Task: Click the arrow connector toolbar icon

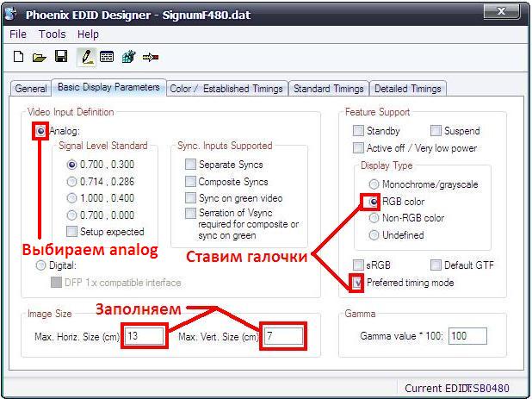Action: pos(151,58)
